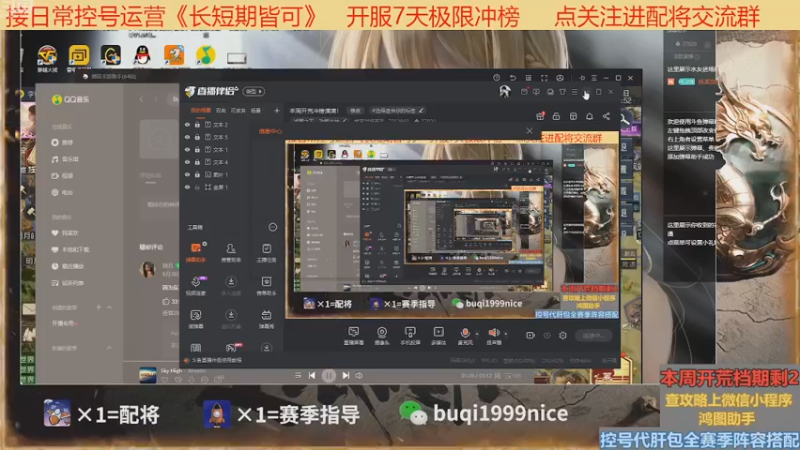This screenshot has width=800, height=450.
Task: Add a screen capture source from the bottom bar
Action: tap(354, 336)
